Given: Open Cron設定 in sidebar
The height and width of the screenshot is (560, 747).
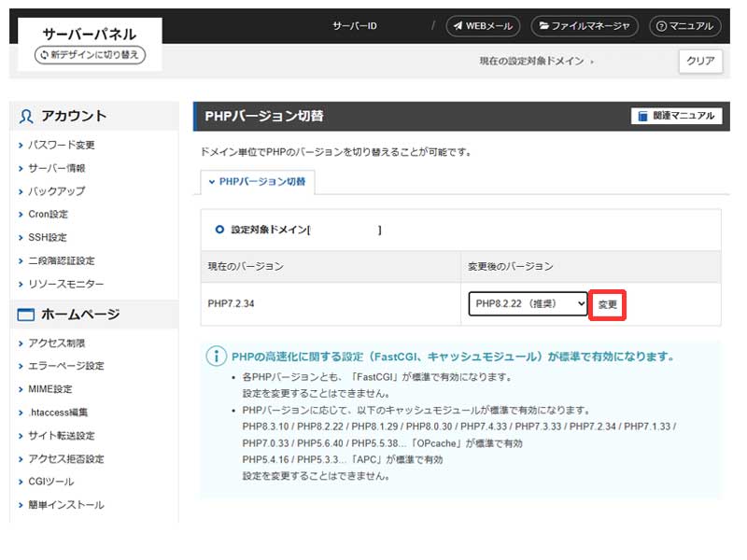Looking at the screenshot, I should click(x=49, y=215).
